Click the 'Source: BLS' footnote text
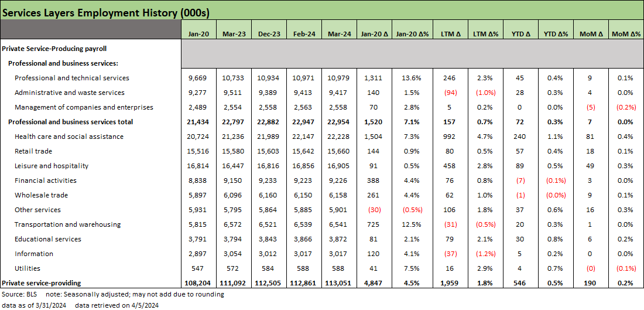Screen dimensions: 644x310 (20, 294)
